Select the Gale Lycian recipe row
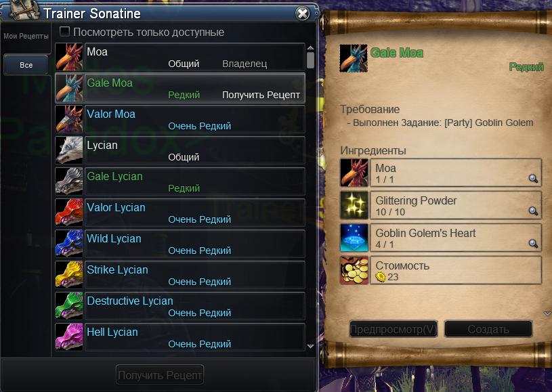 (180, 181)
